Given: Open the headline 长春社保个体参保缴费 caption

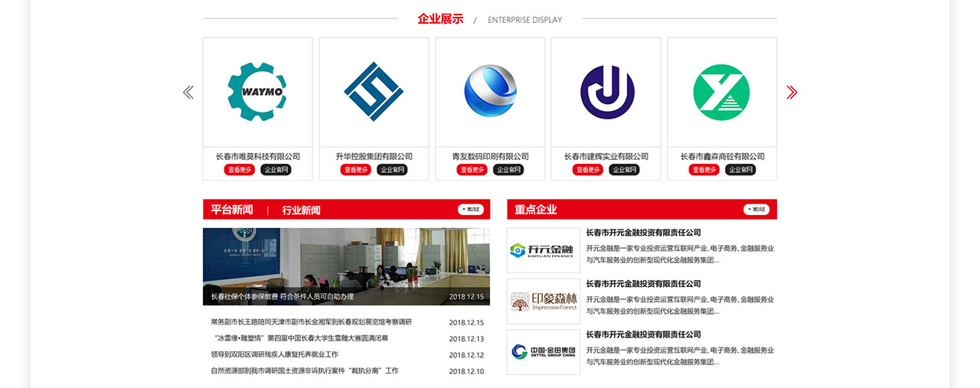Looking at the screenshot, I should 283,296.
